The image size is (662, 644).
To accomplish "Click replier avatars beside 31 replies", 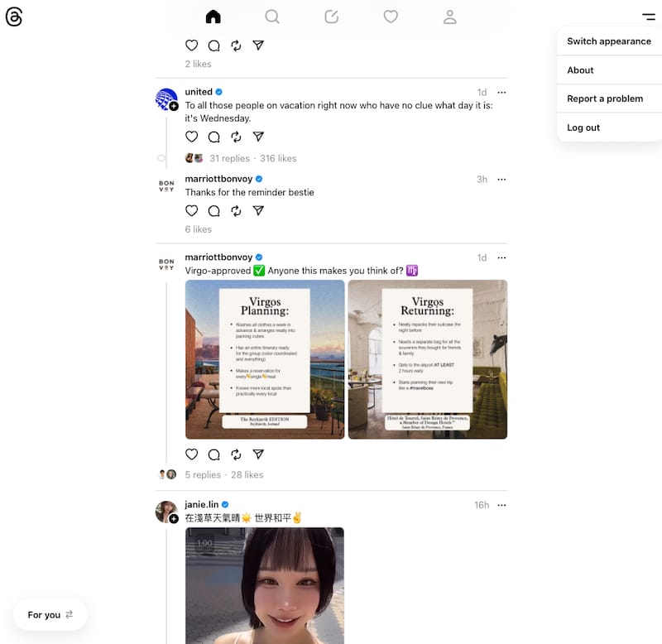I will (194, 158).
